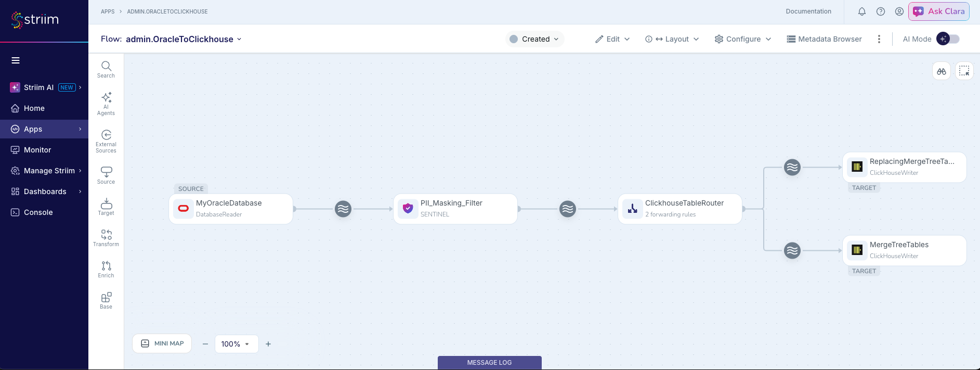
Task: Click the ADMIN.ORACLETOCLICKHOUSE breadcrumb text
Action: click(167, 11)
